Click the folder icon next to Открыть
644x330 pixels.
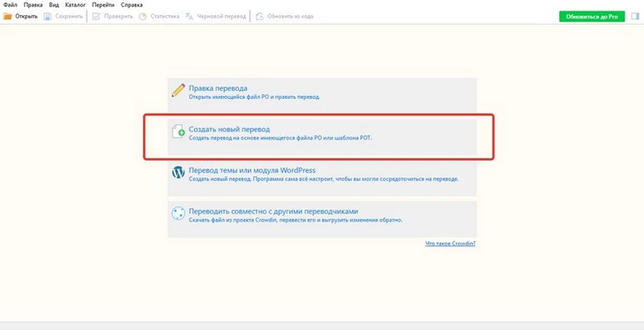coord(7,17)
